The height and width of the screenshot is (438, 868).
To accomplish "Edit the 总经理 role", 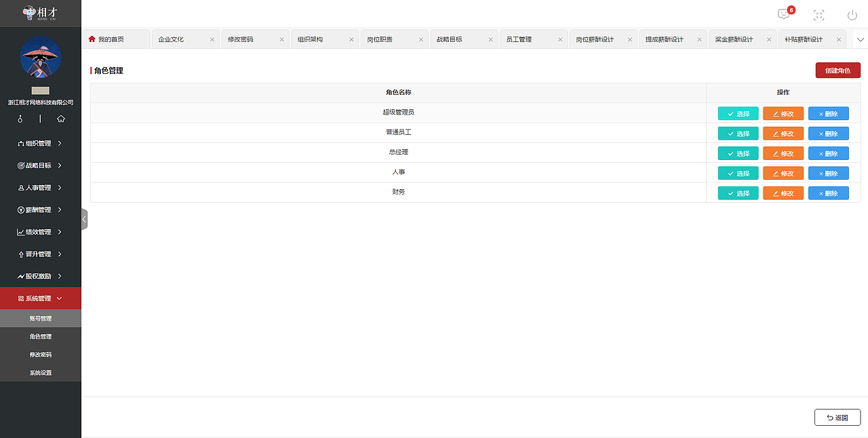I will 783,153.
